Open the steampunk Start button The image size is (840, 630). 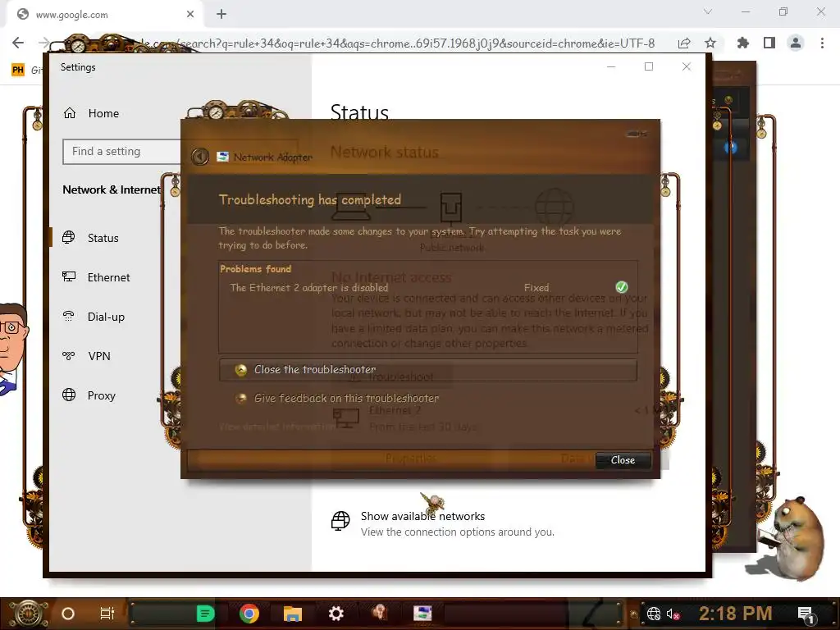click(x=28, y=614)
